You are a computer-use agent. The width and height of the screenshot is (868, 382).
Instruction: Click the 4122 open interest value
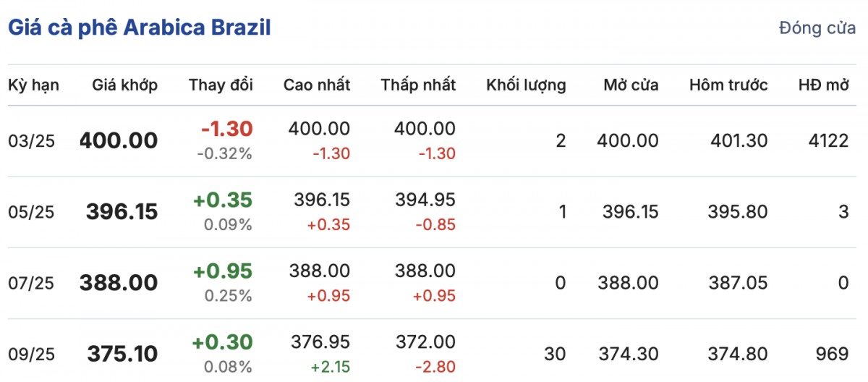pos(827,140)
